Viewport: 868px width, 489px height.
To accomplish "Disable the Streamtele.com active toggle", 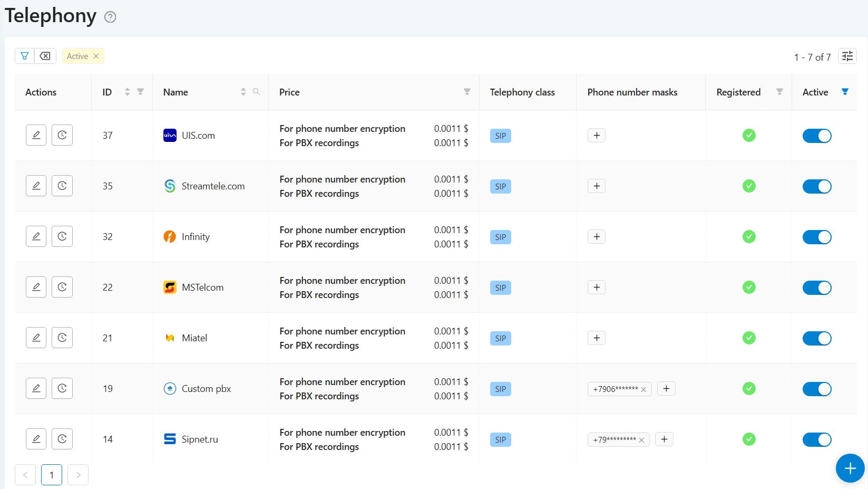I will click(x=816, y=186).
